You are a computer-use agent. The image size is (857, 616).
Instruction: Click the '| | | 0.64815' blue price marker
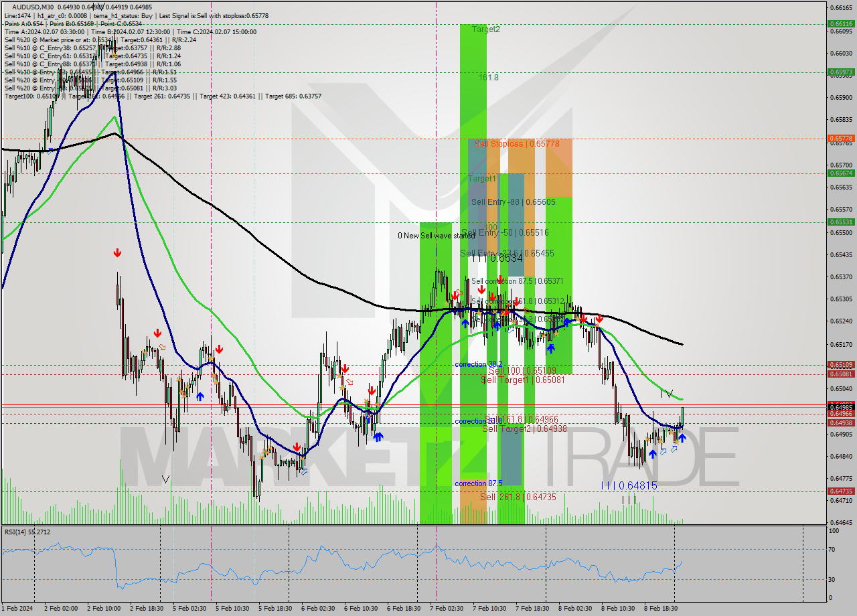[x=628, y=485]
